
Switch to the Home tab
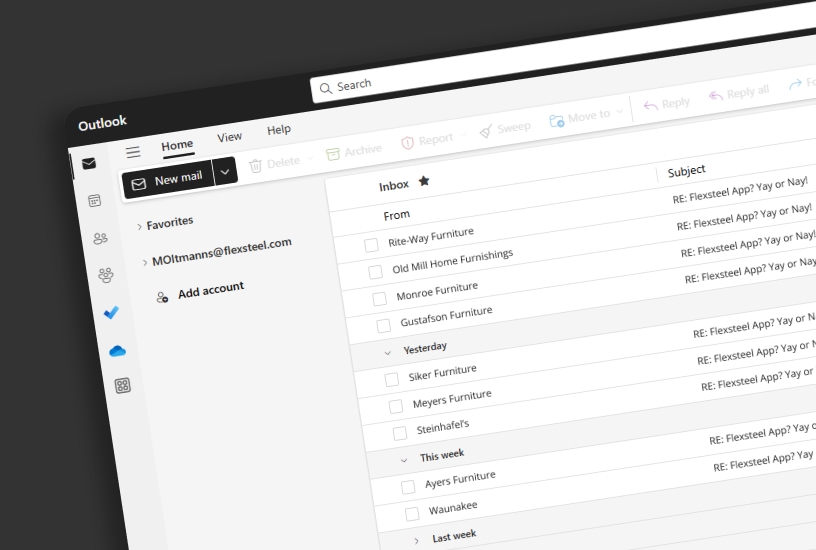click(x=177, y=145)
